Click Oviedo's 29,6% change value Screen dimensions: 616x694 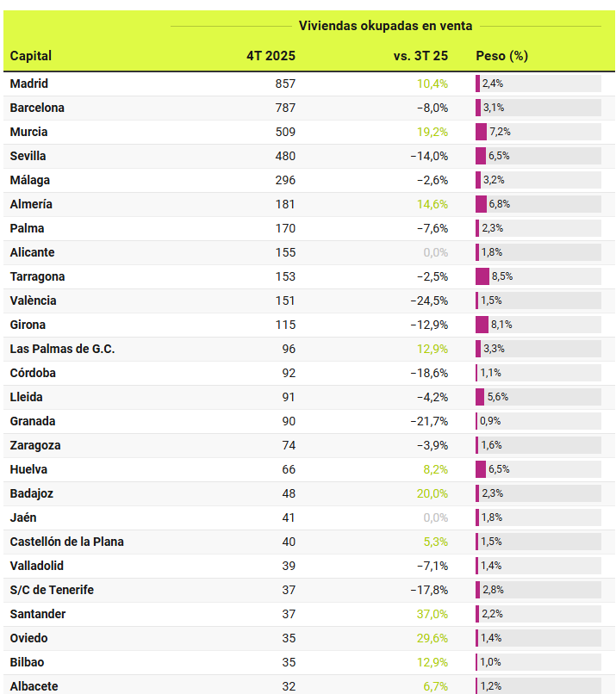[x=432, y=638]
